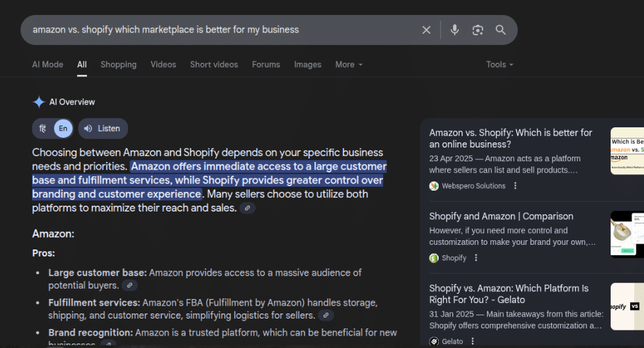Switch to AI Mode tab
Image resolution: width=644 pixels, height=348 pixels.
48,65
